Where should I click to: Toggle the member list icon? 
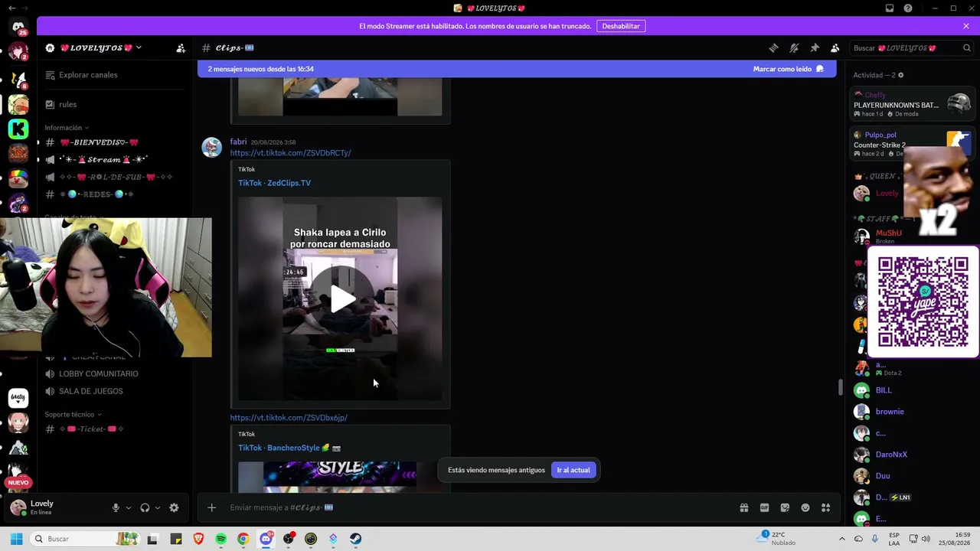835,47
